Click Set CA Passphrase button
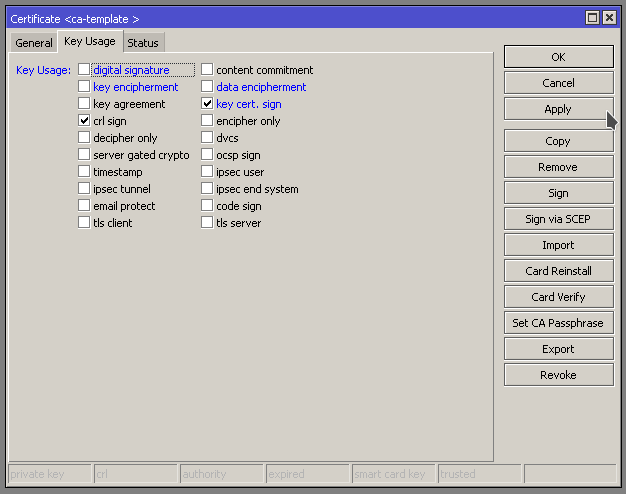This screenshot has height=494, width=626. click(558, 323)
